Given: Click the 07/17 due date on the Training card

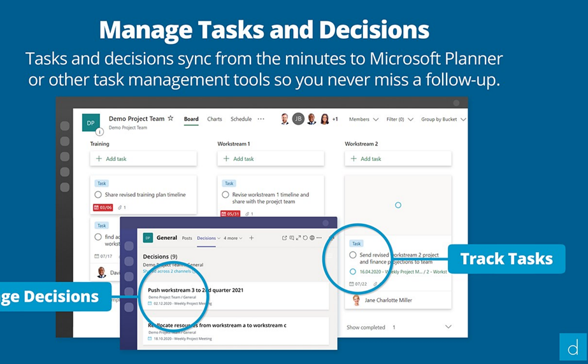Looking at the screenshot, I should click(103, 256).
